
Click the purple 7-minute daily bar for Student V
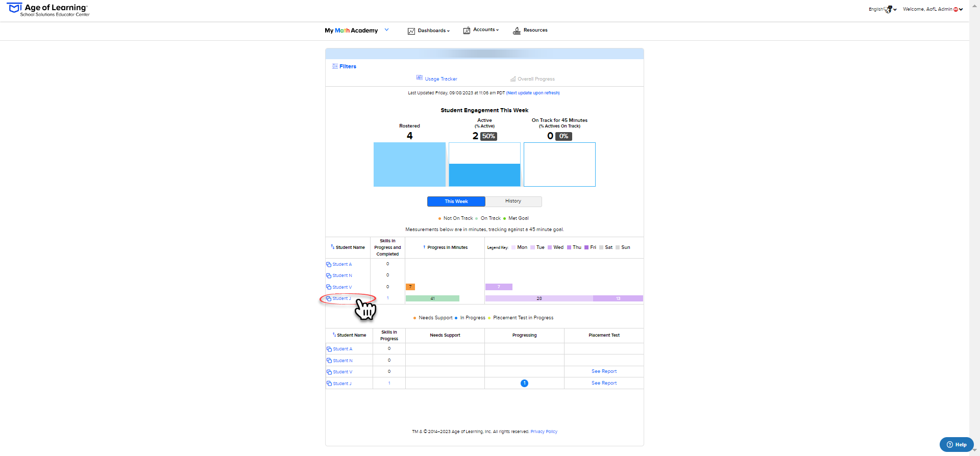coord(499,287)
